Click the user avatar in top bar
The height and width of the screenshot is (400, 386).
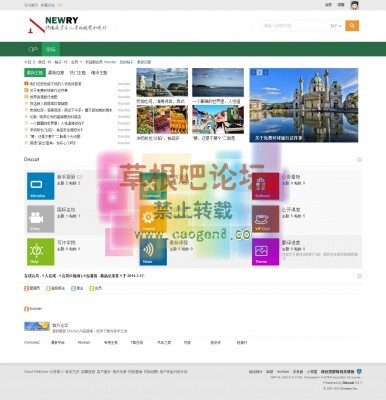coord(354,5)
